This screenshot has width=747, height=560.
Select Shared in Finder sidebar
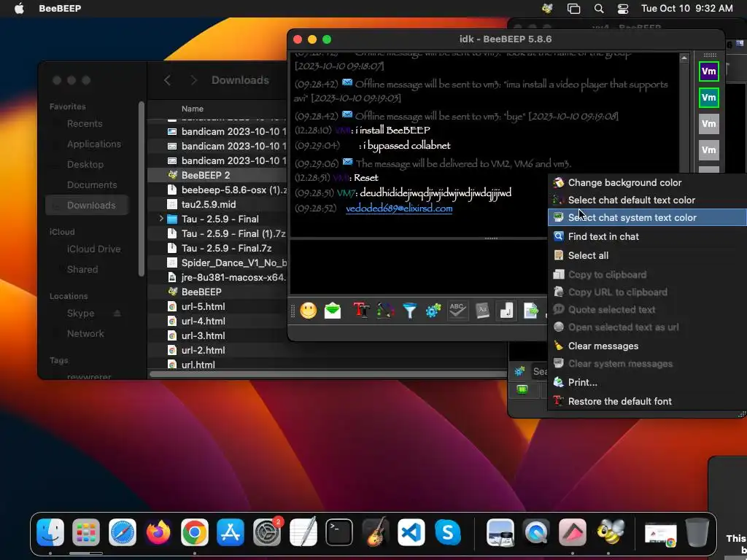(x=82, y=270)
